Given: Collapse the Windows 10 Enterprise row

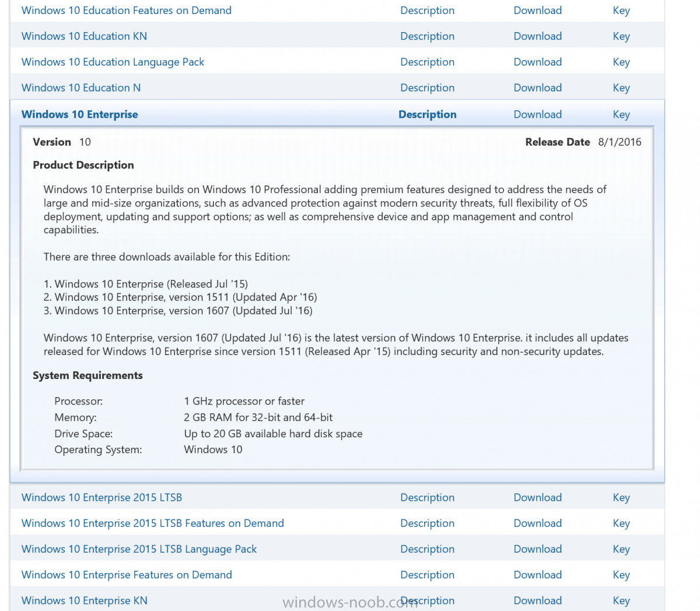Looking at the screenshot, I should click(x=80, y=114).
